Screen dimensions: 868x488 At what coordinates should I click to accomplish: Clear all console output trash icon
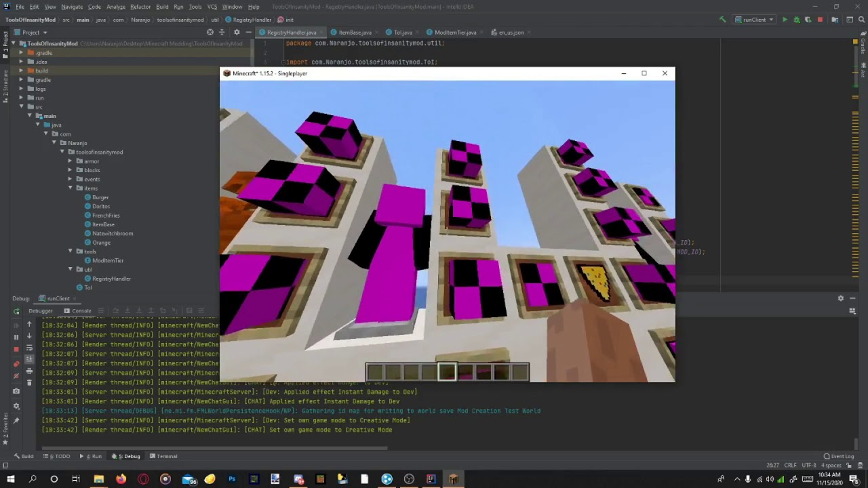tap(29, 383)
